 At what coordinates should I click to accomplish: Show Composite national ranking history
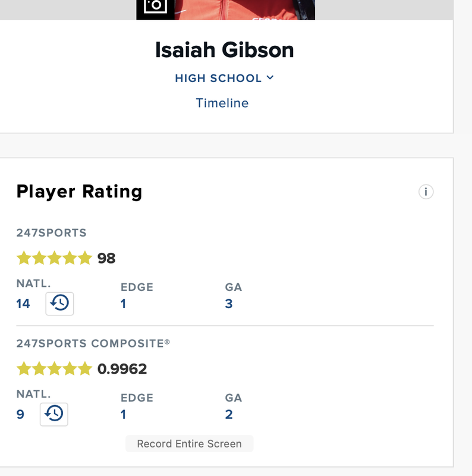click(54, 414)
